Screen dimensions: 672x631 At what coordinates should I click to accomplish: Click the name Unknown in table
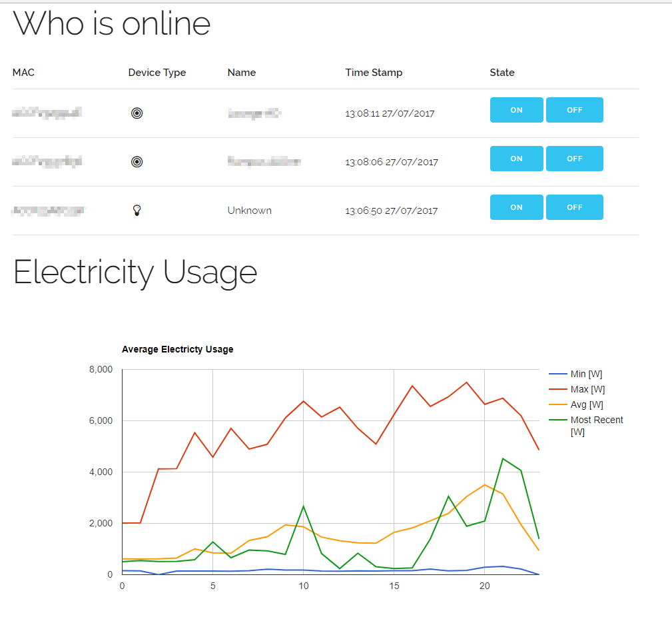pos(250,211)
